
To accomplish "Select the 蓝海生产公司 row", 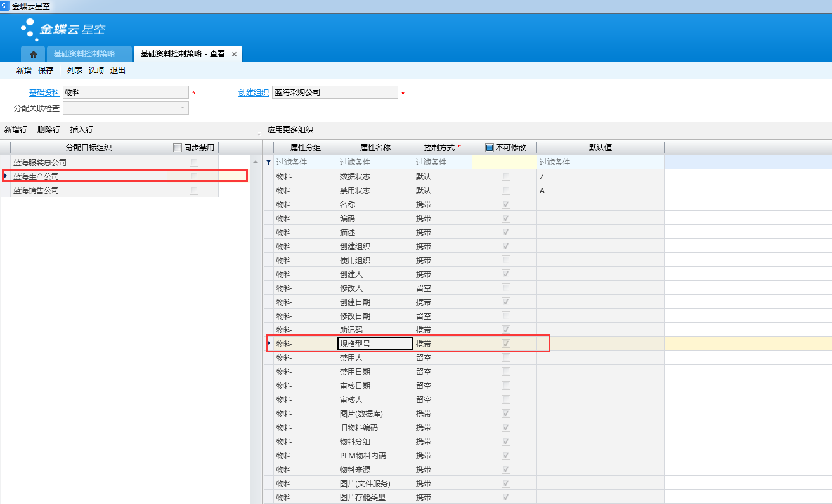I will point(126,176).
